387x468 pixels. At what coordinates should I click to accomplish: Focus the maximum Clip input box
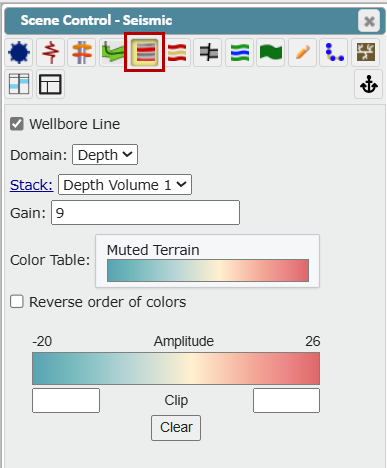286,400
